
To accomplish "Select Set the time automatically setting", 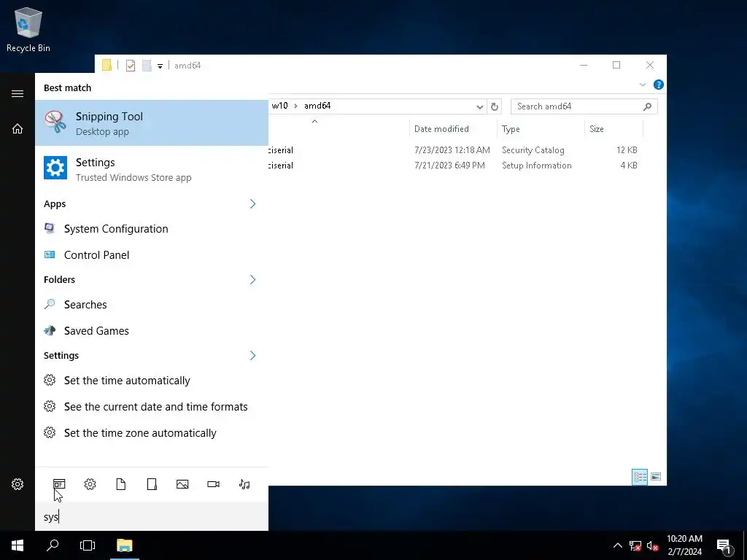I will pyautogui.click(x=152, y=381).
